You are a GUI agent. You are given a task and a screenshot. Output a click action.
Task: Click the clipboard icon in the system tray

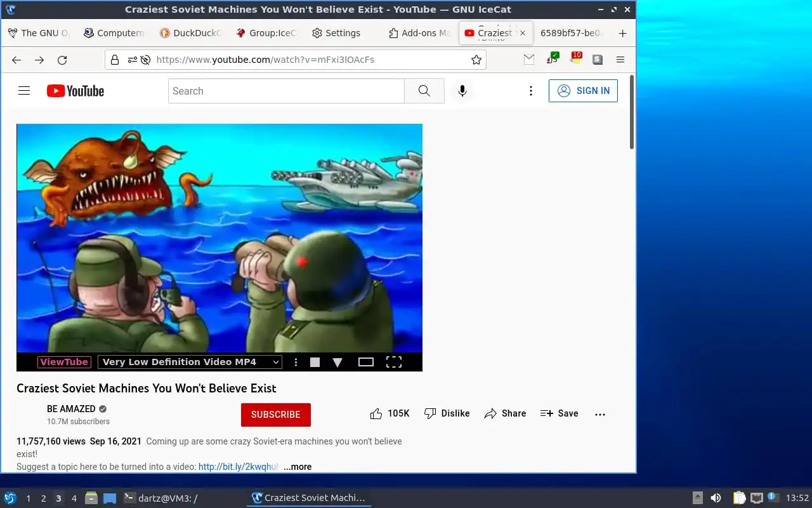739,498
